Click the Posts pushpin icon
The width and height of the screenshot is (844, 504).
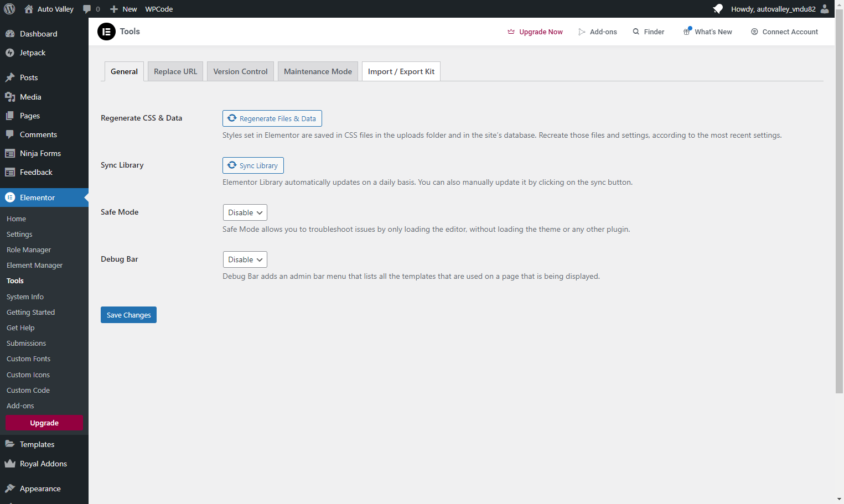pos(10,77)
